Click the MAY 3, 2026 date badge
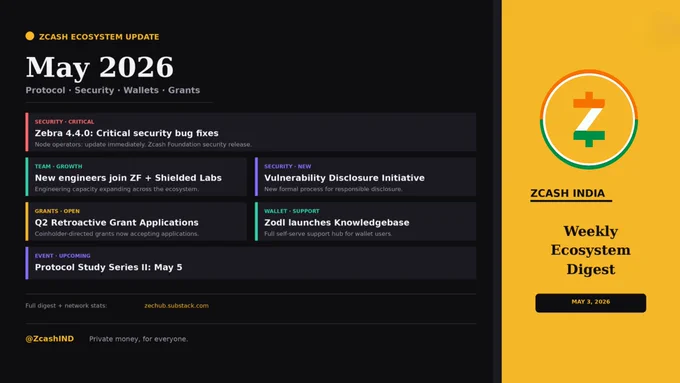 click(x=590, y=303)
